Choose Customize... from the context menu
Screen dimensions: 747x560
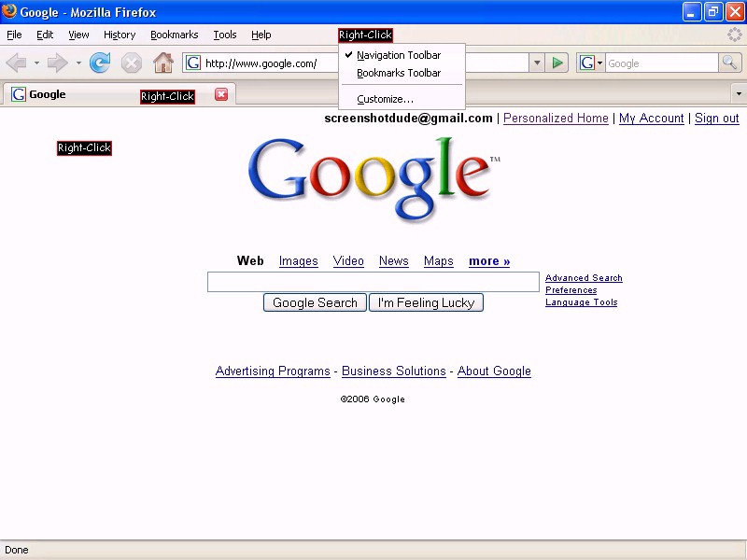coord(402,99)
